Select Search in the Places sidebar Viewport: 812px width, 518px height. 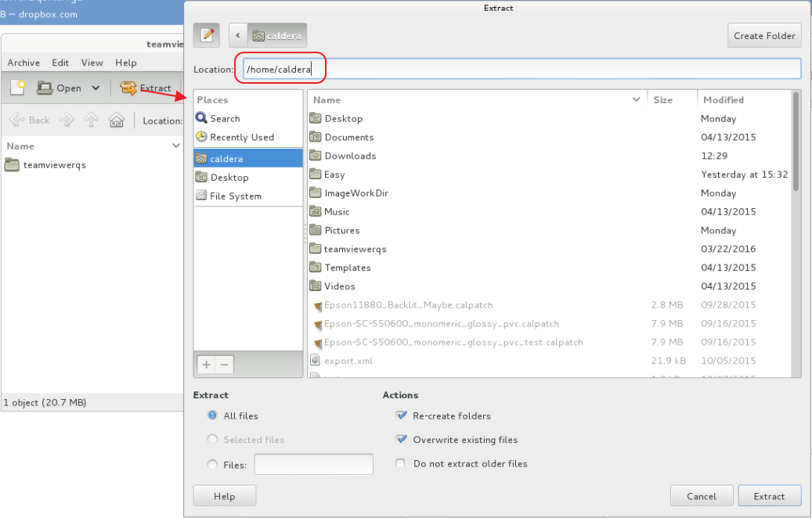point(224,119)
